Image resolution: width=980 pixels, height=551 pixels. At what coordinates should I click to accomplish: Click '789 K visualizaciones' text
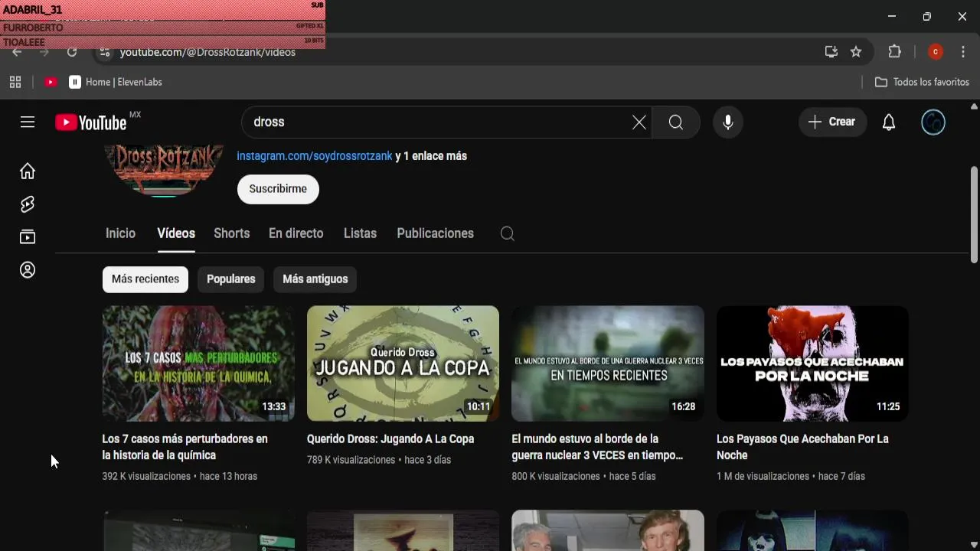(351, 460)
